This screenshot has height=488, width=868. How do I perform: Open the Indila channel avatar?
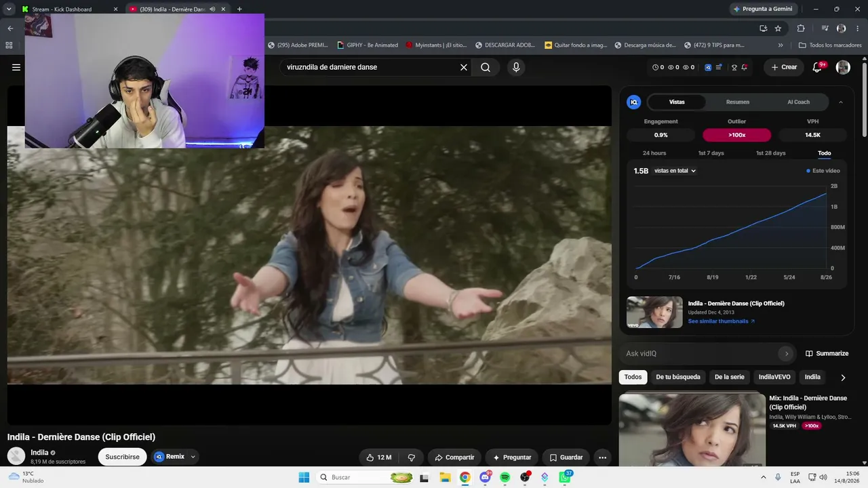pyautogui.click(x=16, y=456)
